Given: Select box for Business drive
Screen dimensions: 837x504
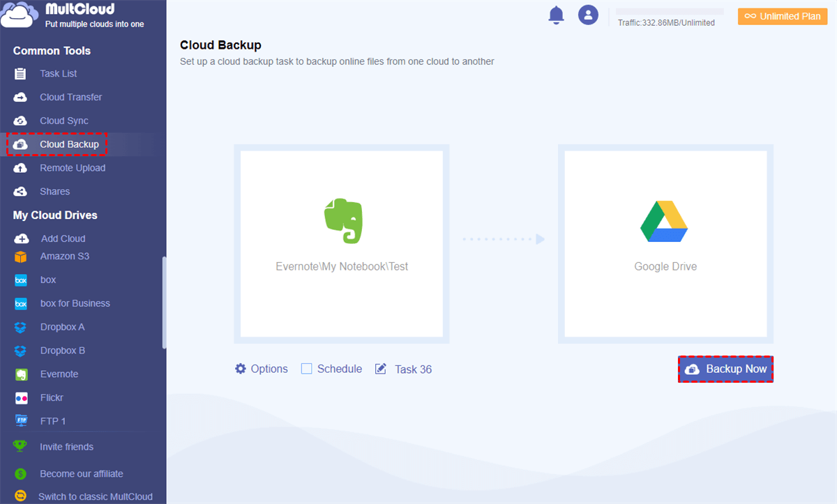Looking at the screenshot, I should pos(75,304).
